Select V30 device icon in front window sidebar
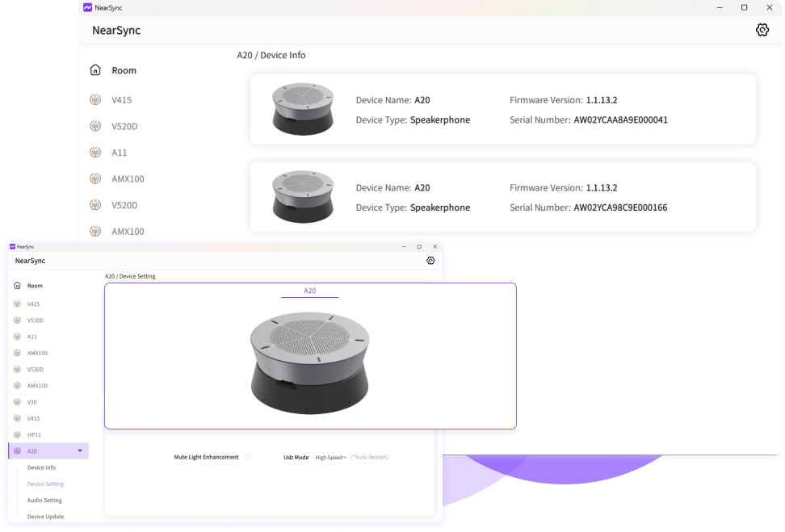Screen dimensions: 785x532 point(18,402)
